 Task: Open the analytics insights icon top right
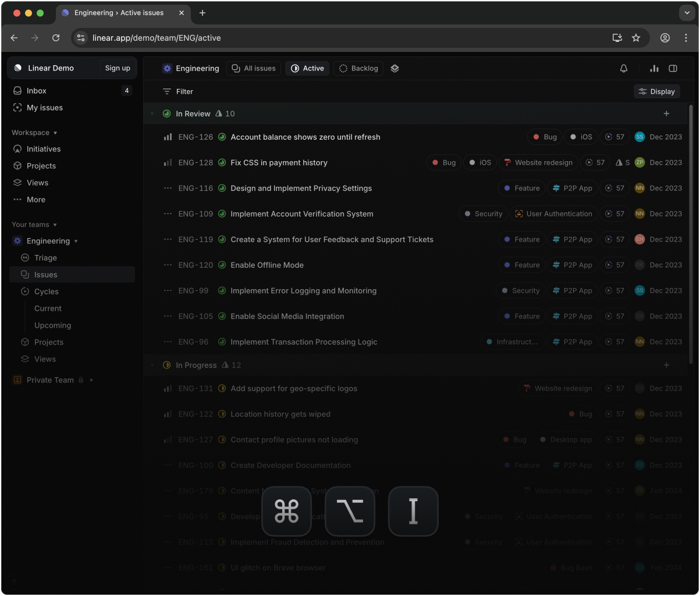[x=654, y=68]
